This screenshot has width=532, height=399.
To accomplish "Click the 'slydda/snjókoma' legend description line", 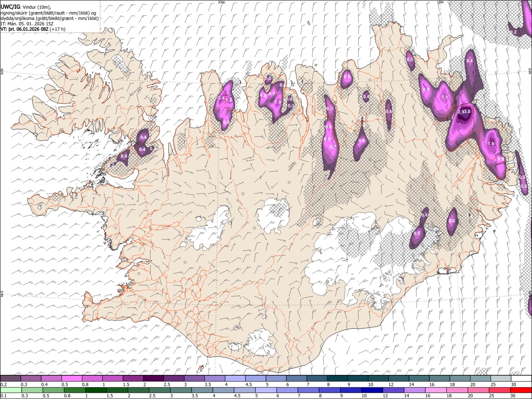I will point(49,18).
